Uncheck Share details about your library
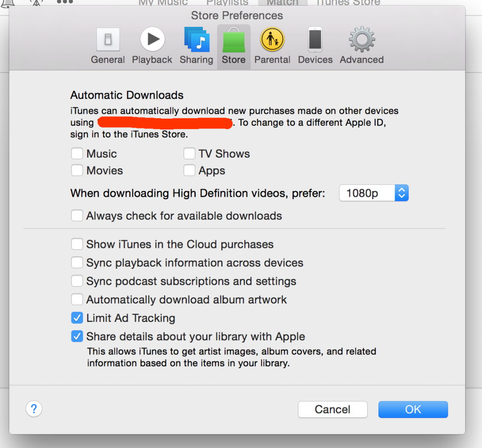 (77, 336)
